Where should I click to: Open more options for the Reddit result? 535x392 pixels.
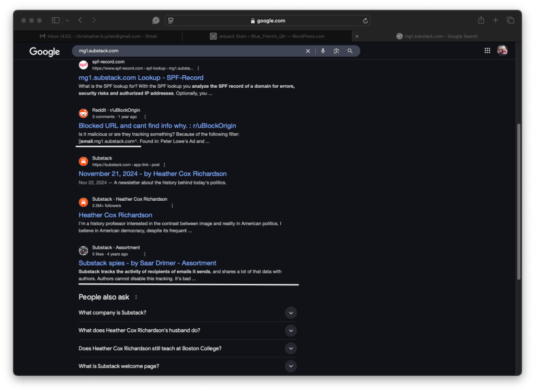[145, 117]
